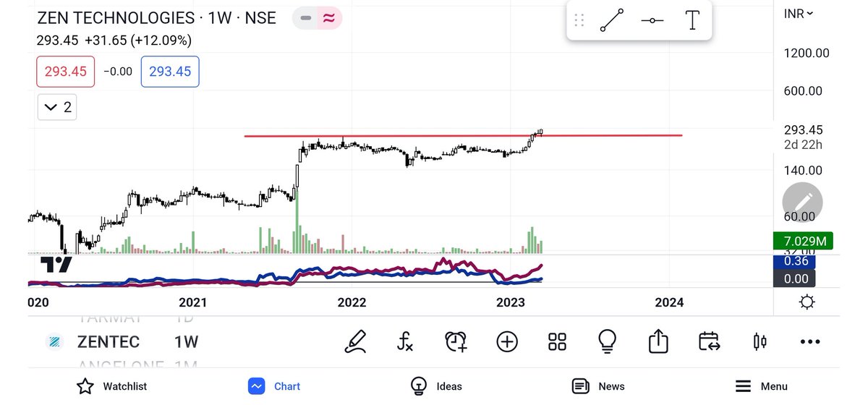
Task: Select the horizontal line drawing tool
Action: pyautogui.click(x=652, y=21)
